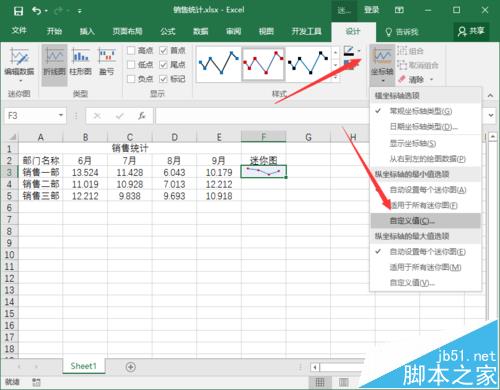Select the Line (折线图) sparkline type
Image resolution: width=500 pixels, height=390 pixels.
point(54,61)
